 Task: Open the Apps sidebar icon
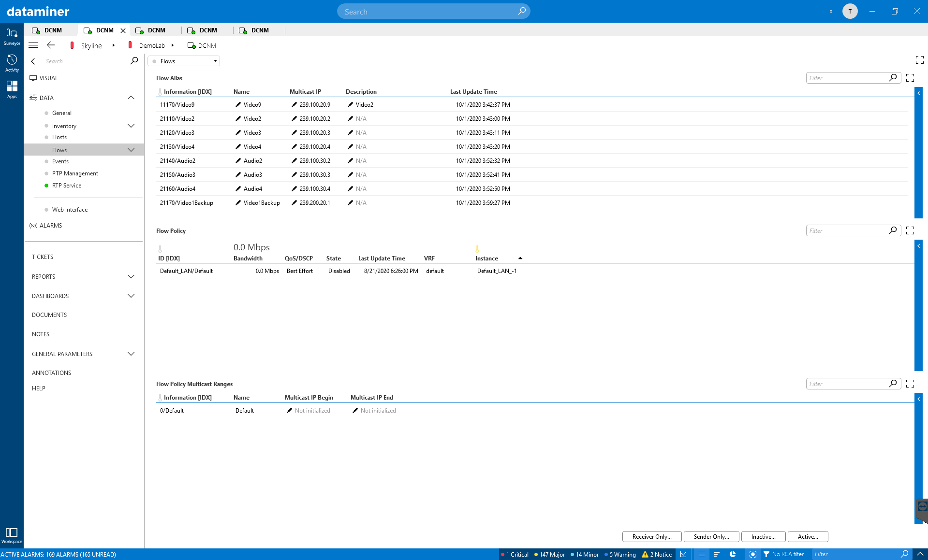coord(12,89)
